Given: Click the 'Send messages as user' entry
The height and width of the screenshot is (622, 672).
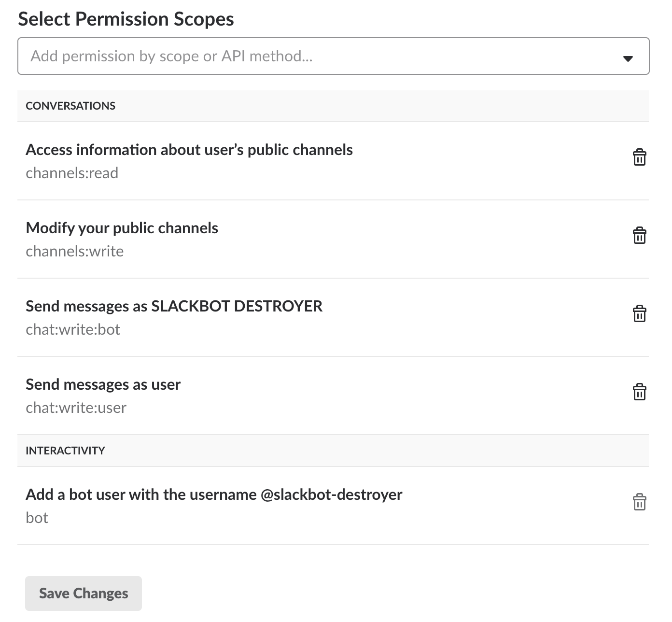Looking at the screenshot, I should (103, 384).
